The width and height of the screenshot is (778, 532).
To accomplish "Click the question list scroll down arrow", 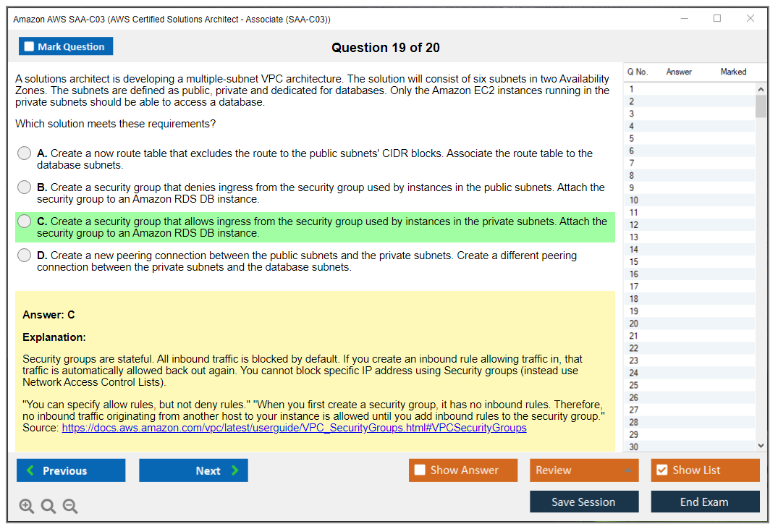I will point(761,447).
